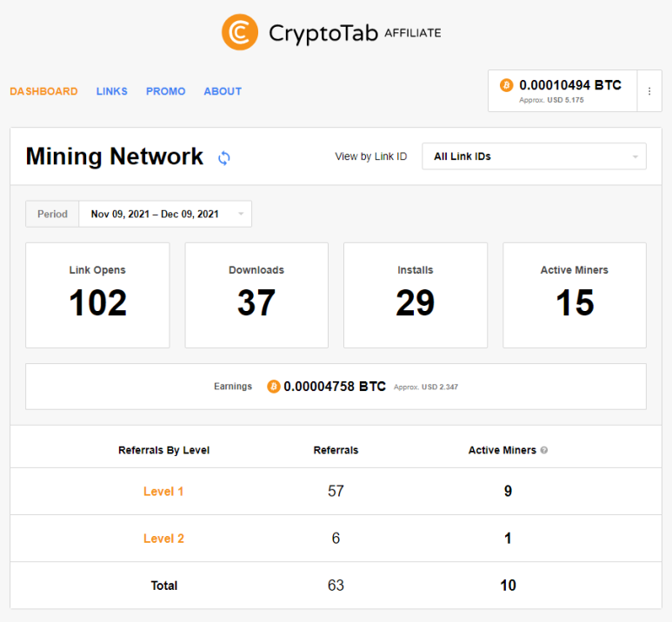Open the ABOUT tab
Viewport: 672px width, 622px height.
(223, 91)
